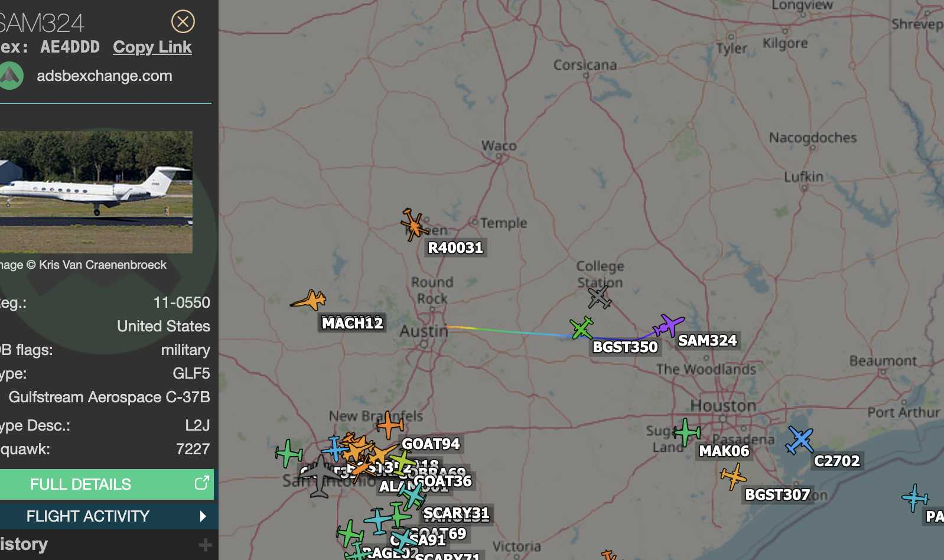Image resolution: width=944 pixels, height=560 pixels.
Task: Click the gray aircraft near College Station
Action: [600, 297]
